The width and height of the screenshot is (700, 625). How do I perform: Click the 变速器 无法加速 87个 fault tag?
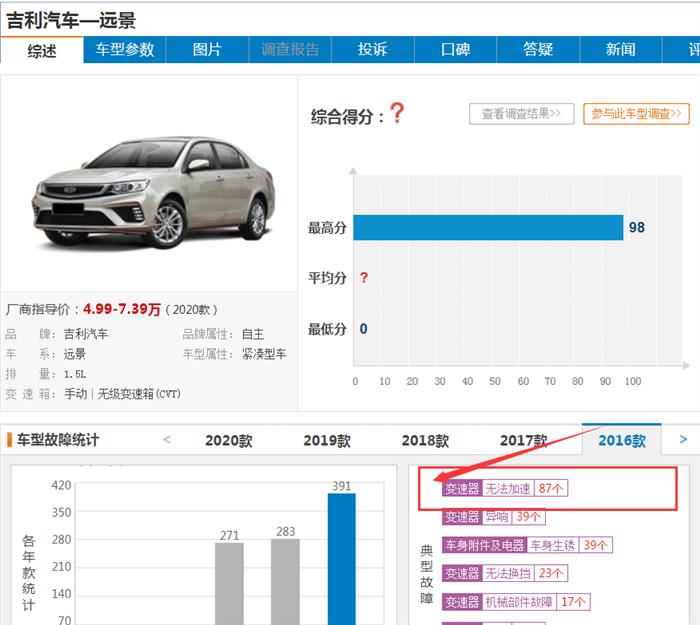tap(505, 488)
